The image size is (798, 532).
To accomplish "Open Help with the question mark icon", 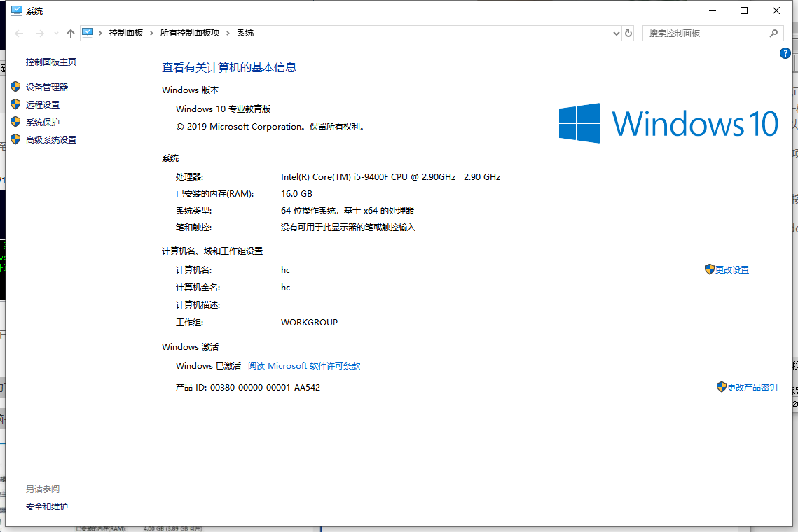I will click(x=785, y=54).
